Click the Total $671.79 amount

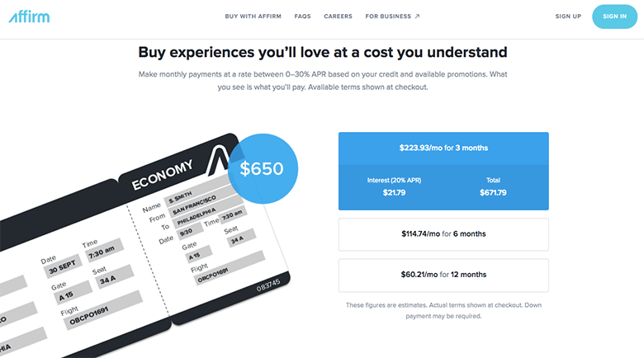point(493,186)
